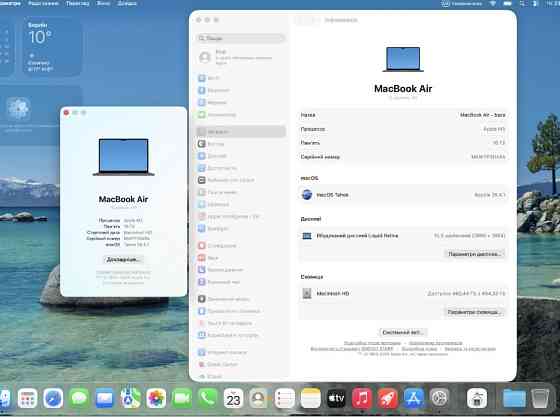Open Calendar showing 23 in the Dock
560x417 pixels.
pos(233,398)
